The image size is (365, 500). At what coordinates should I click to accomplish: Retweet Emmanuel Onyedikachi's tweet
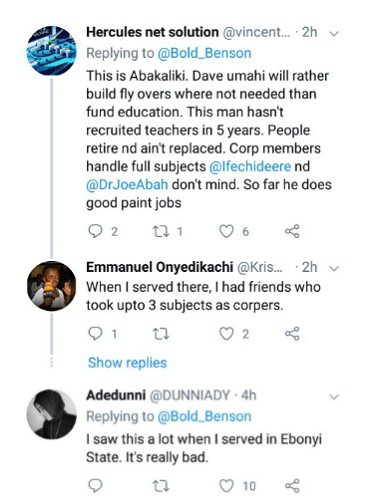[x=161, y=334]
